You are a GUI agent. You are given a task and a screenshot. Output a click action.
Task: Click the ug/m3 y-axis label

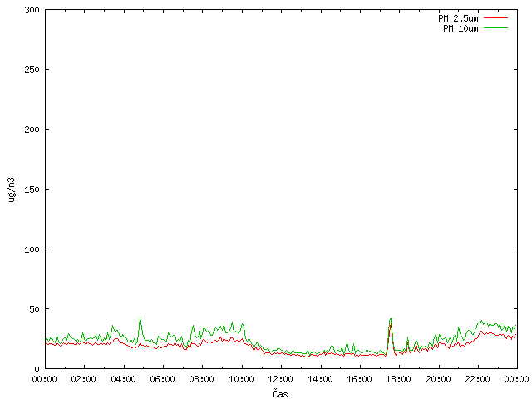point(12,190)
